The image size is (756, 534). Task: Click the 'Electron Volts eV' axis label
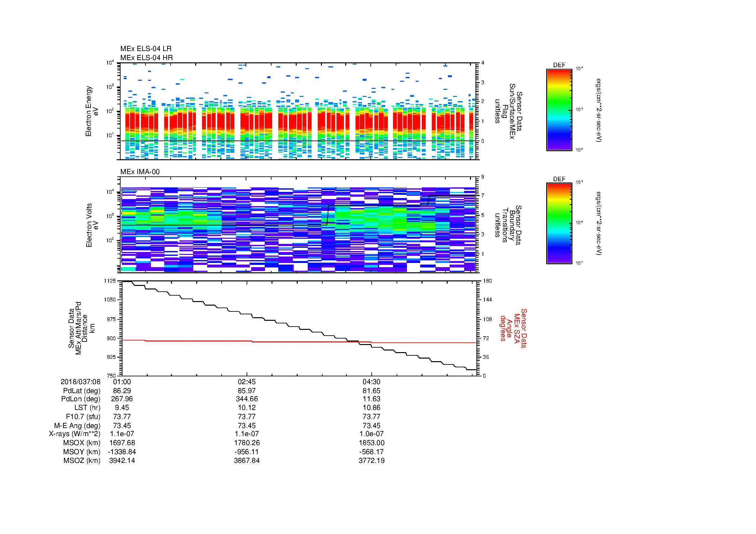[x=92, y=225]
